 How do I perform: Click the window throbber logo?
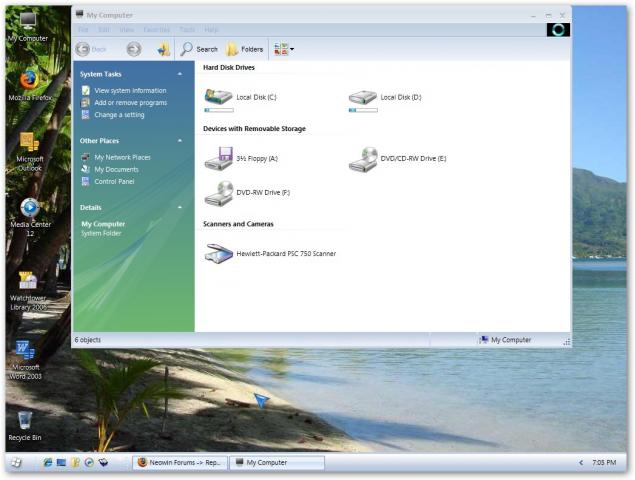tap(558, 30)
